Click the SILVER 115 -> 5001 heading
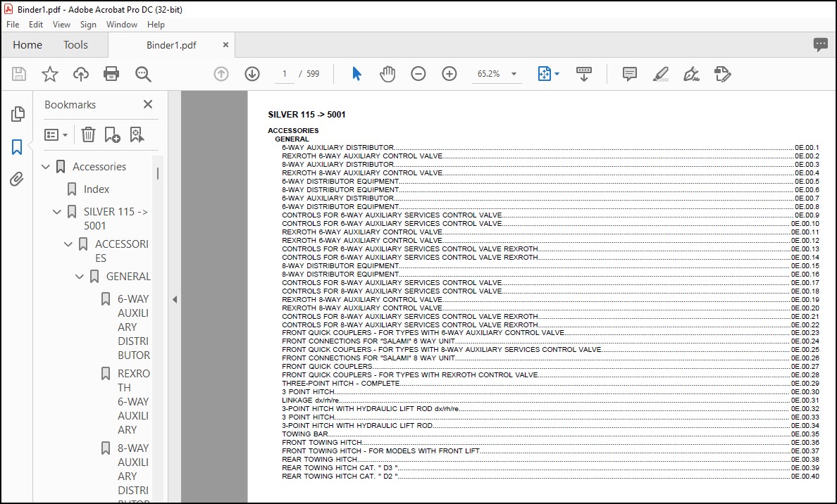This screenshot has width=837, height=504. click(x=306, y=114)
